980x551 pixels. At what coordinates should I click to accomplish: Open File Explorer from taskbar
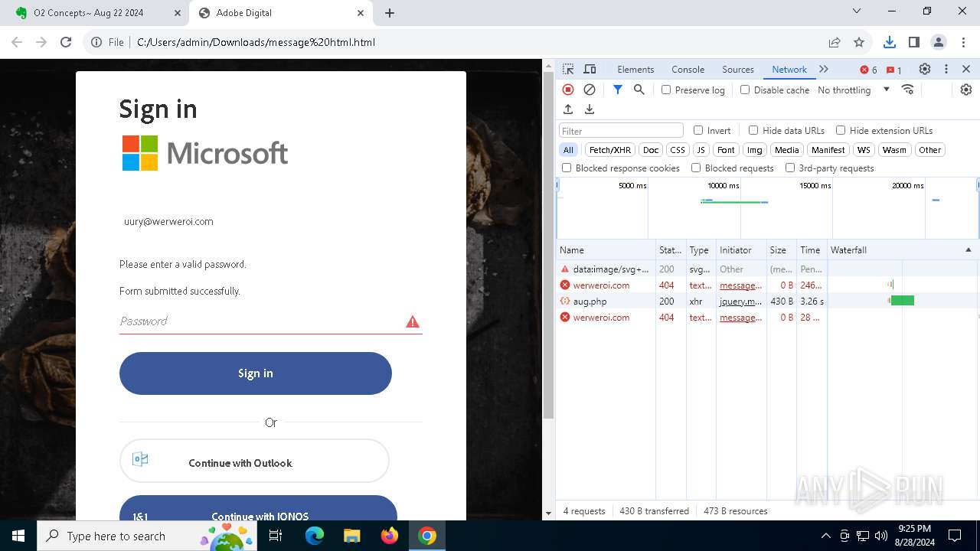pos(352,536)
